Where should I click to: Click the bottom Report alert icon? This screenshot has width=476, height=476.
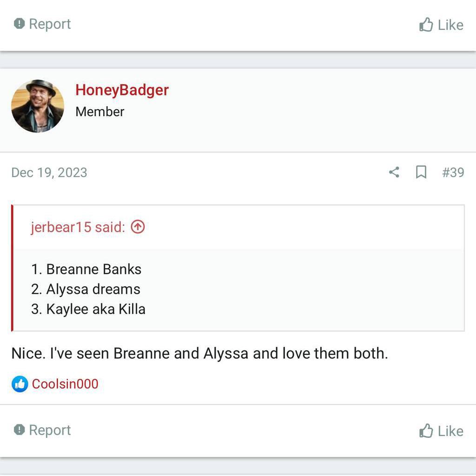click(19, 430)
